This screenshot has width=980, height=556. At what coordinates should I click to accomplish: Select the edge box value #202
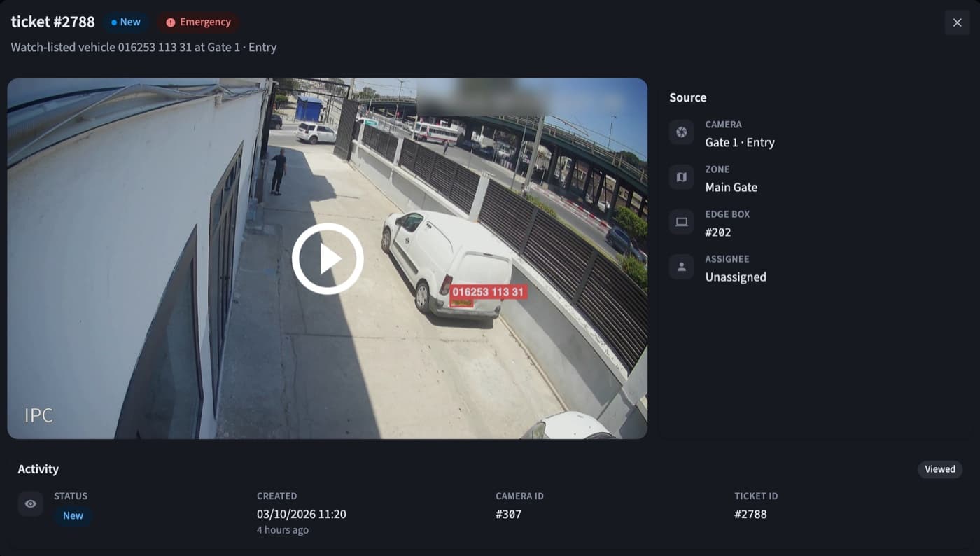pos(718,232)
